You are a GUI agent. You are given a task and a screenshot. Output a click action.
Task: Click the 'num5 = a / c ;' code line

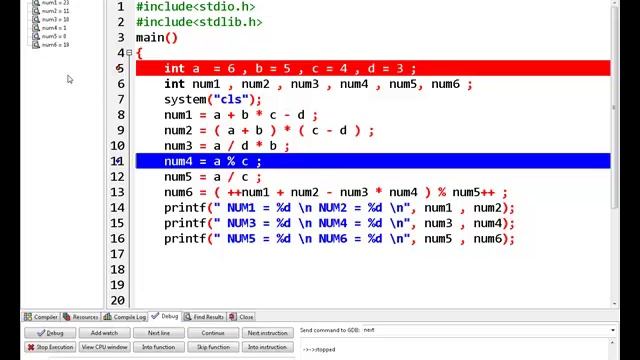pos(213,177)
